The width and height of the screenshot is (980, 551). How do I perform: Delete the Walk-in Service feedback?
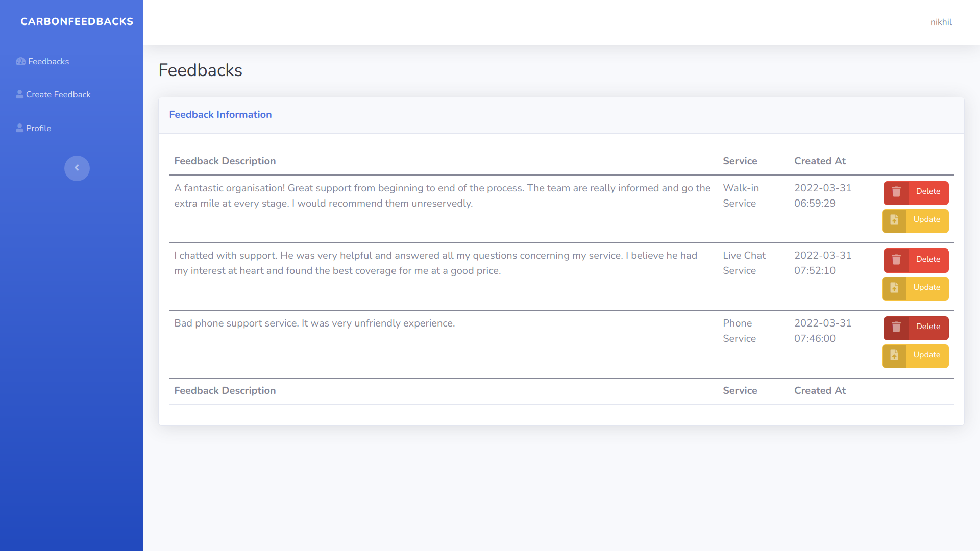coord(927,192)
